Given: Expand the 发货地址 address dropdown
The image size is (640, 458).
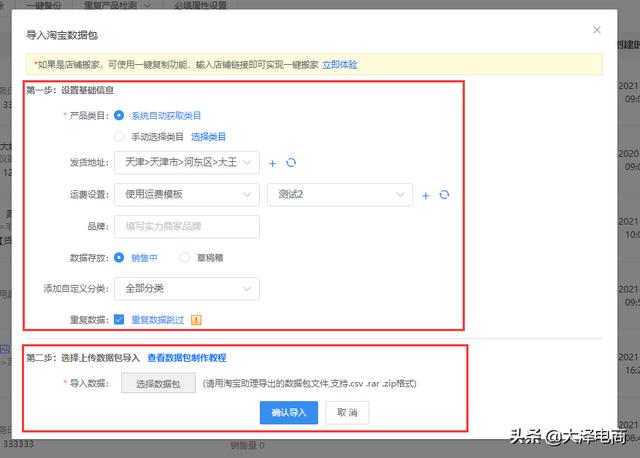Looking at the screenshot, I should tap(186, 162).
